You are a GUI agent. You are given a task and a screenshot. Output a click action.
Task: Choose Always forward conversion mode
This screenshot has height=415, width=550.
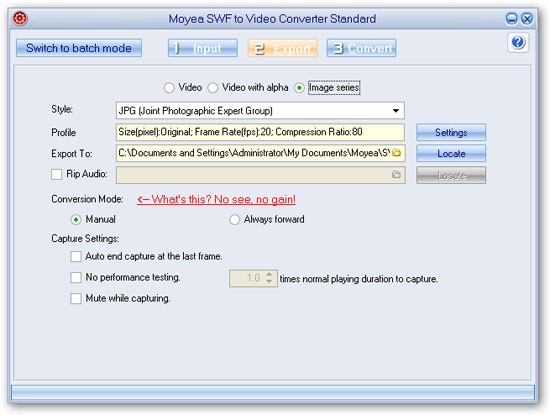[x=234, y=220]
